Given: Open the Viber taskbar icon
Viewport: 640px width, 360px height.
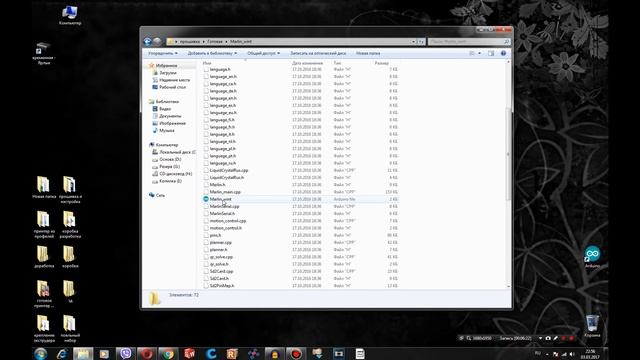Looking at the screenshot, I should 125,354.
